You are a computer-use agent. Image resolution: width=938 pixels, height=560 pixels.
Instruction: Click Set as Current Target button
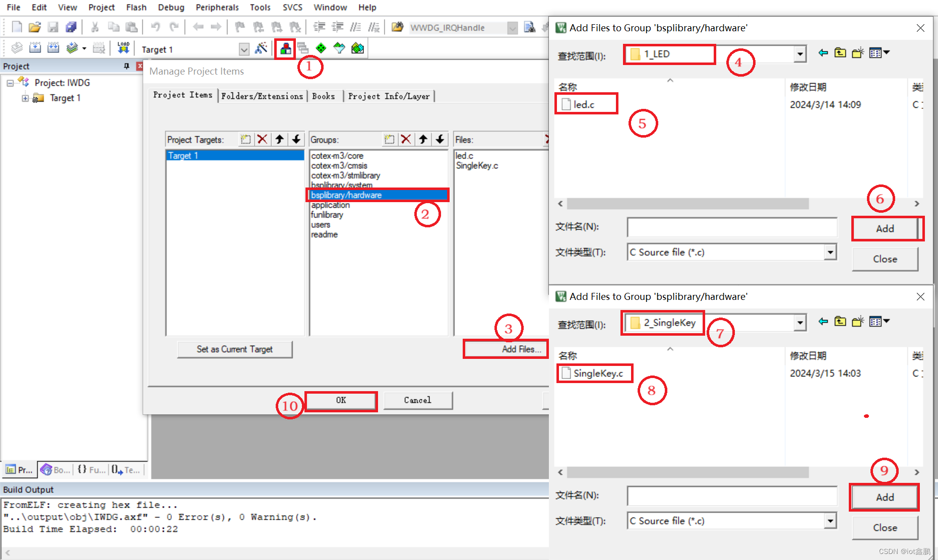tap(234, 349)
